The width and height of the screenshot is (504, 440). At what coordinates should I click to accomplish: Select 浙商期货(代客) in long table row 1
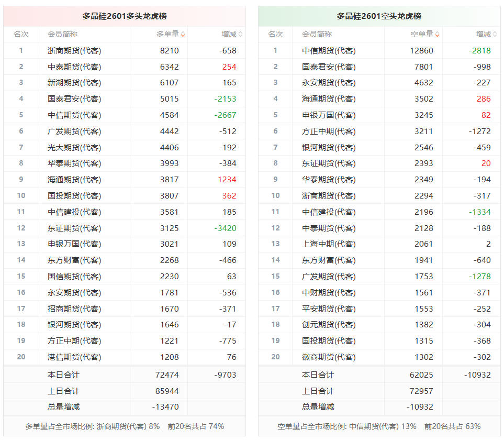(74, 50)
